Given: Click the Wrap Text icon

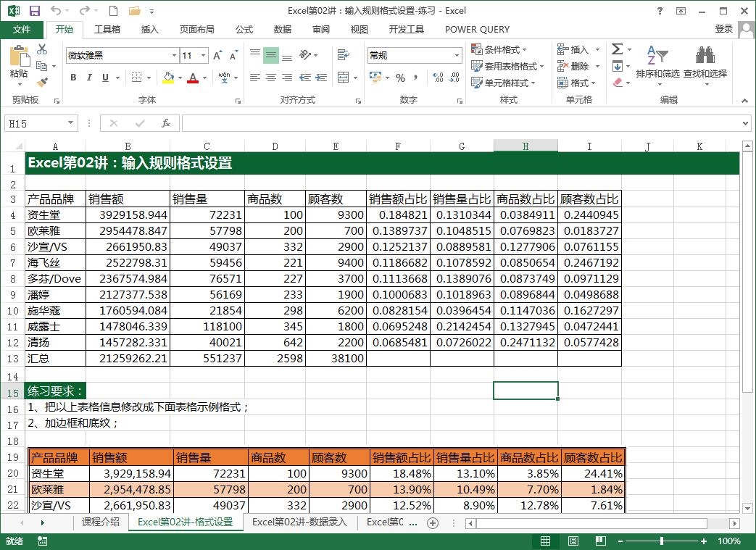Looking at the screenshot, I should tap(344, 54).
